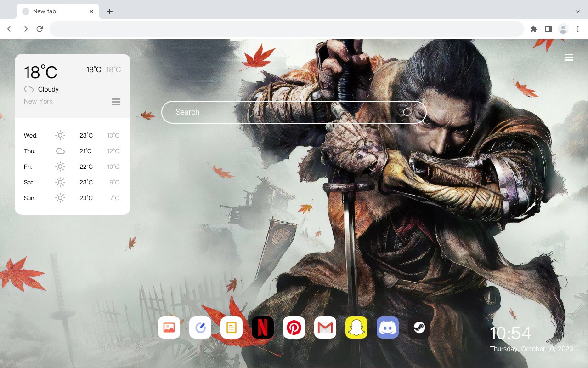Screen dimensions: 588x368
Task: Open the blue pen task shortcut icon
Action: pyautogui.click(x=200, y=328)
